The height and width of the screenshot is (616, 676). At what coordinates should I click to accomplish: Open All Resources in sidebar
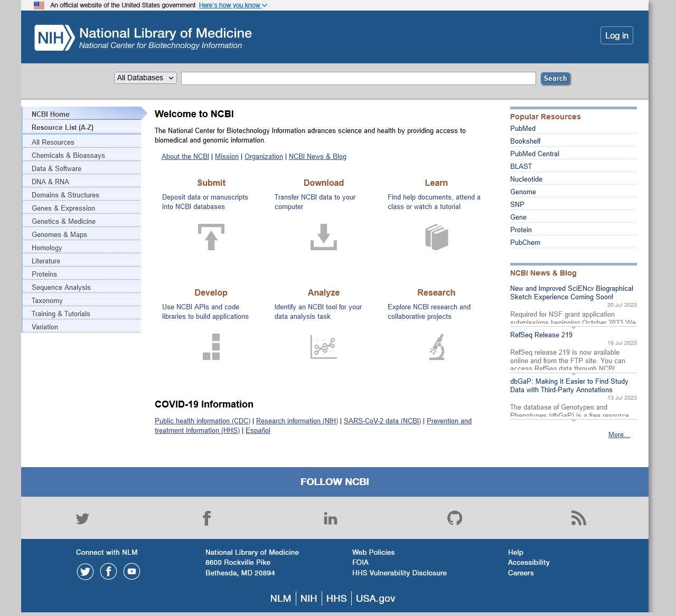[x=82, y=142]
